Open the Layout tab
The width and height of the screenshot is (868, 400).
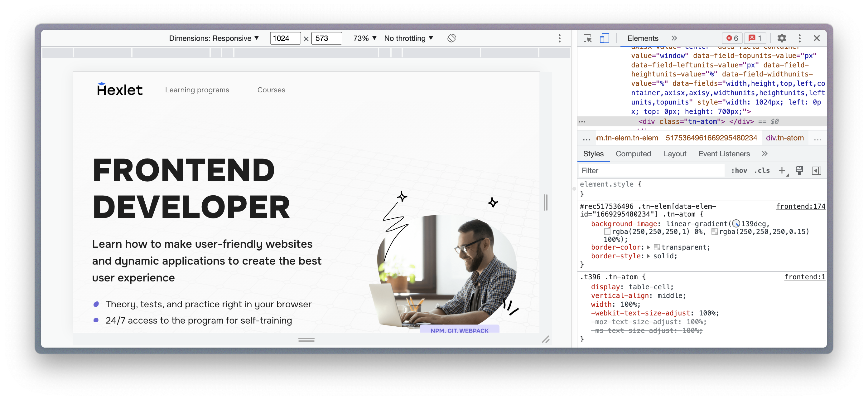(675, 154)
